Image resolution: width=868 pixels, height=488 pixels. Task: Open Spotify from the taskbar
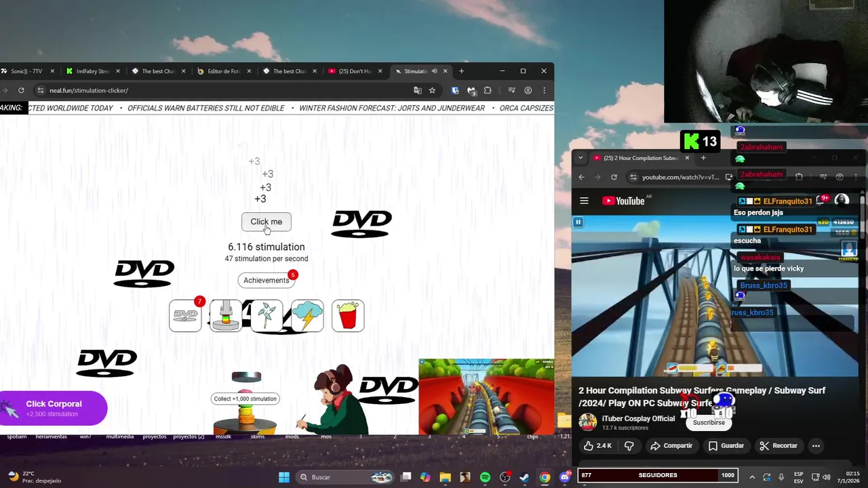pos(485,477)
